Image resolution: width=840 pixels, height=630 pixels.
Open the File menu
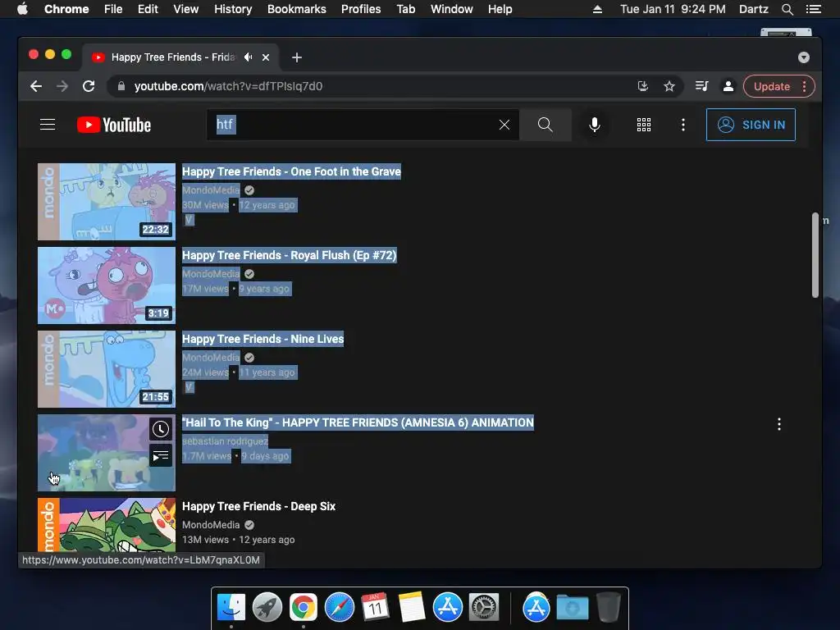113,9
